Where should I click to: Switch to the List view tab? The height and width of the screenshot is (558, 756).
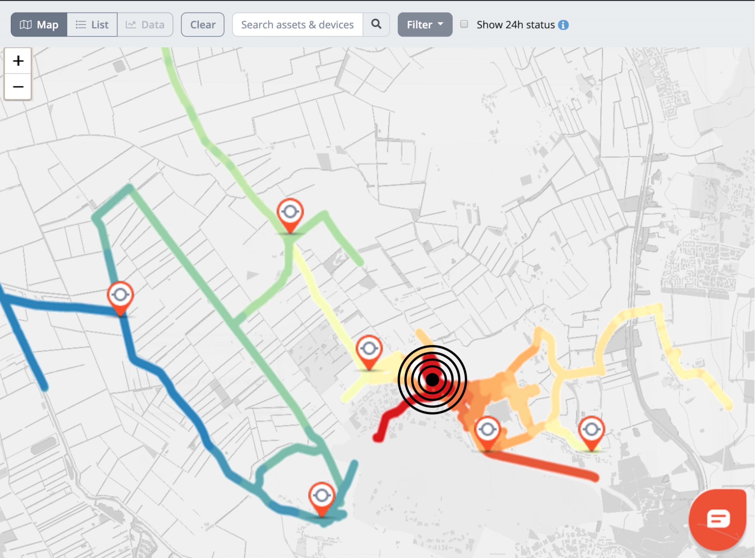tap(92, 24)
